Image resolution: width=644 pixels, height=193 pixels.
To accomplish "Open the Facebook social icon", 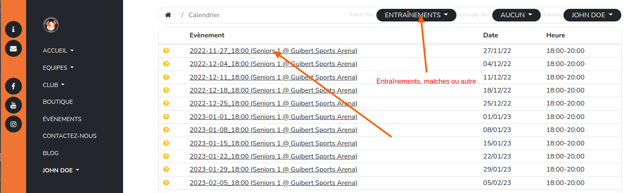I will pyautogui.click(x=13, y=86).
